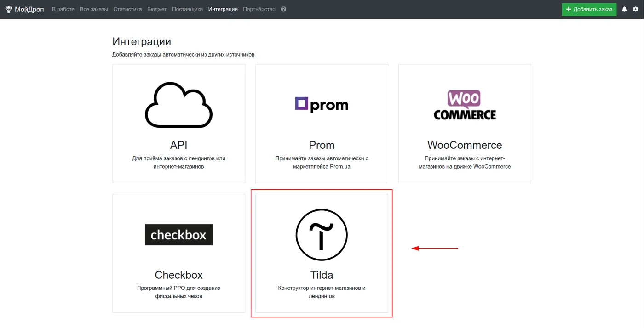Click description 'Программный РРО для создания фискальных чеков'

pyautogui.click(x=178, y=292)
